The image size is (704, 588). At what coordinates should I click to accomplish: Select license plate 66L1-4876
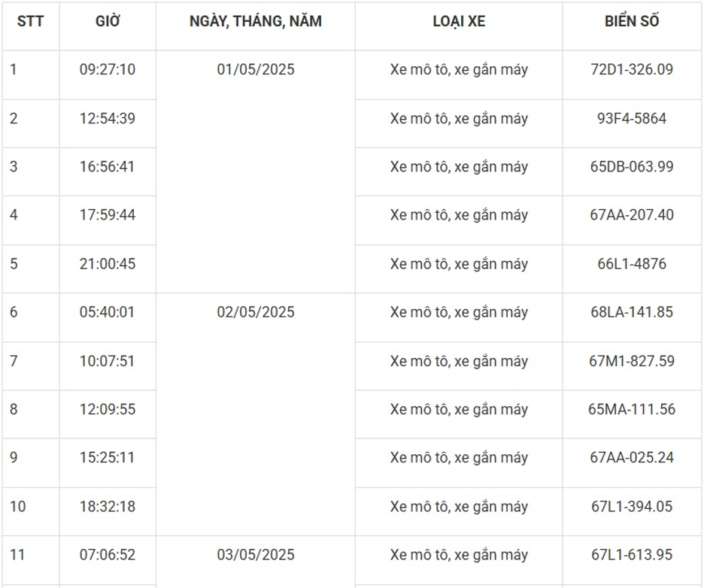point(632,264)
